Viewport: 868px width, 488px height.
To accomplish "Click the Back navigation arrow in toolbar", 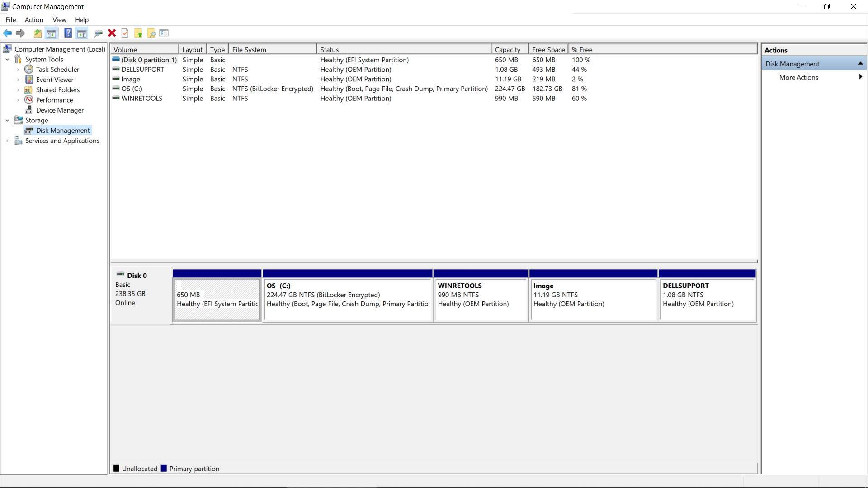I will (8, 33).
